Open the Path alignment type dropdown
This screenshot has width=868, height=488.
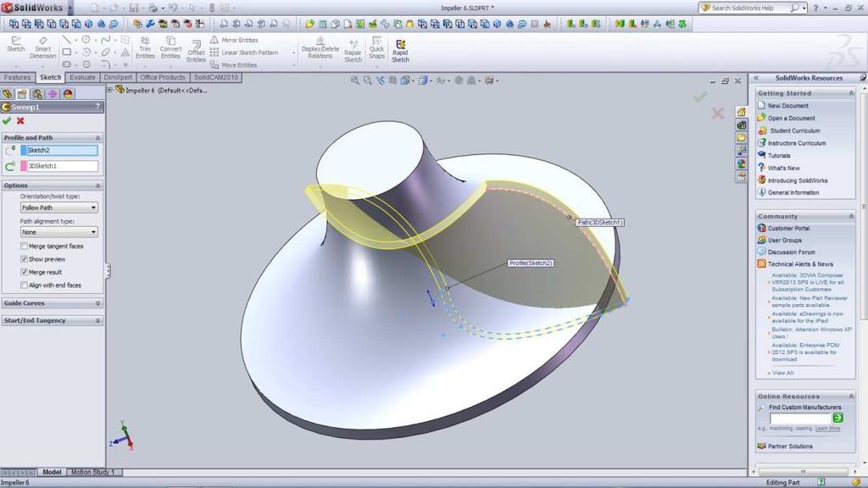[x=59, y=232]
